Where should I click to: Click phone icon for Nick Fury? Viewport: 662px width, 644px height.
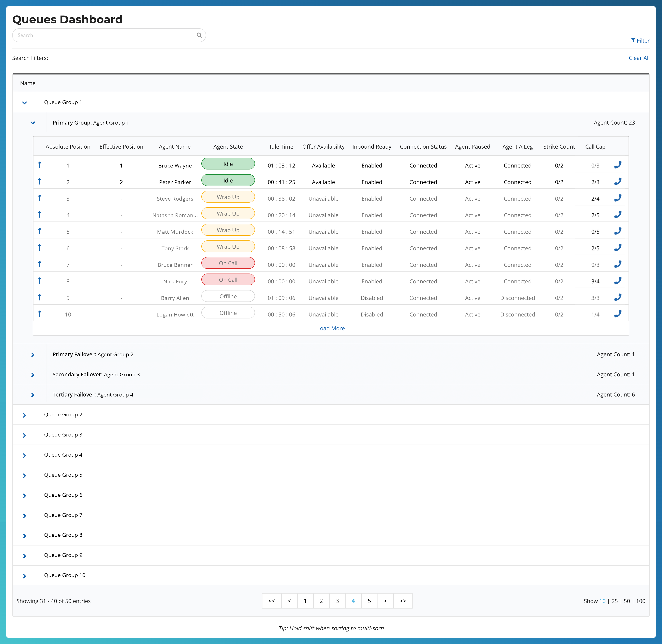[618, 281]
